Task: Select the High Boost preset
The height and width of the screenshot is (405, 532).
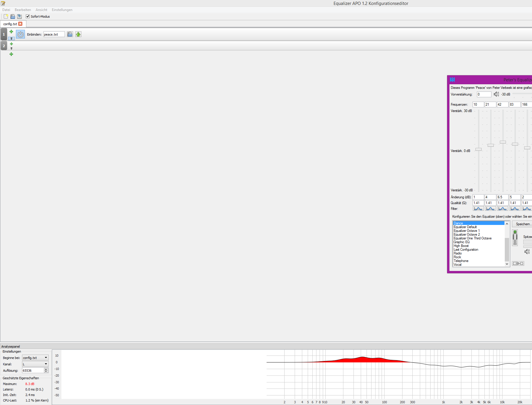Action: (479, 246)
